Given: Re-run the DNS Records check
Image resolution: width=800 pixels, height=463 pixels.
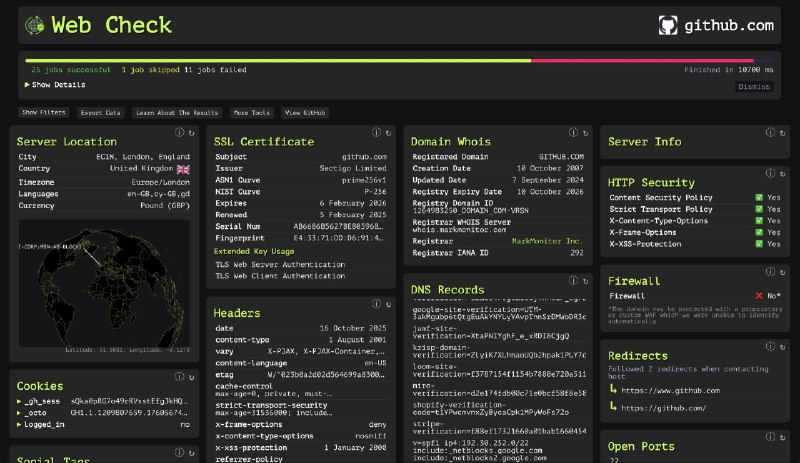Looking at the screenshot, I should (x=585, y=282).
